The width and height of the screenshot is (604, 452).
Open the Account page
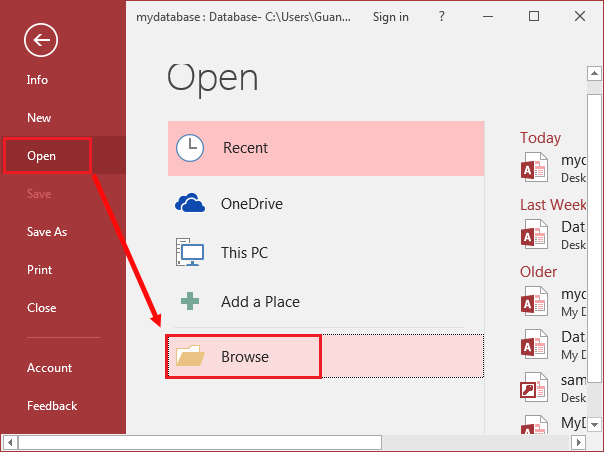tap(49, 368)
